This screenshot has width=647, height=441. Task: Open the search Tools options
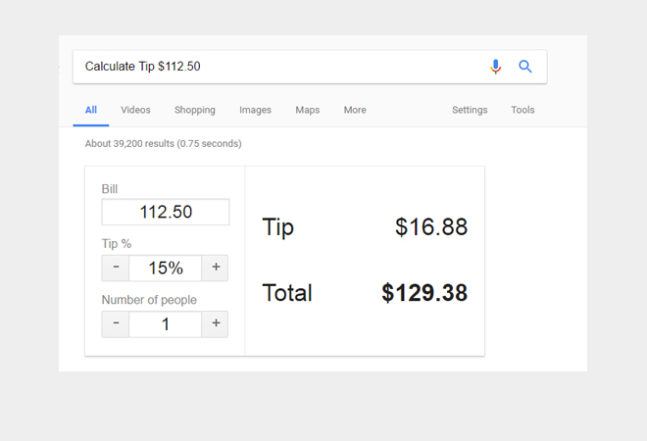[522, 110]
